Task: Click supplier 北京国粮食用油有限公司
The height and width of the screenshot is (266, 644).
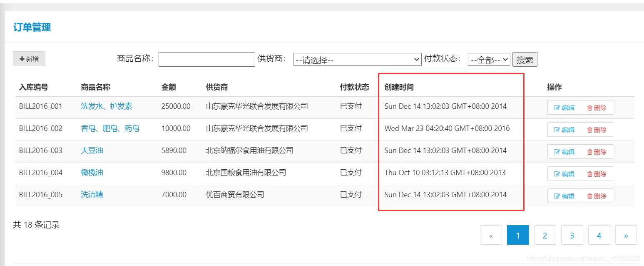Action: 246,173
